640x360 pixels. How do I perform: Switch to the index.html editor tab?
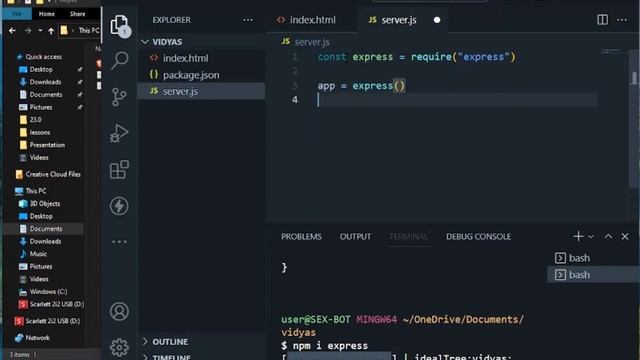[x=311, y=20]
